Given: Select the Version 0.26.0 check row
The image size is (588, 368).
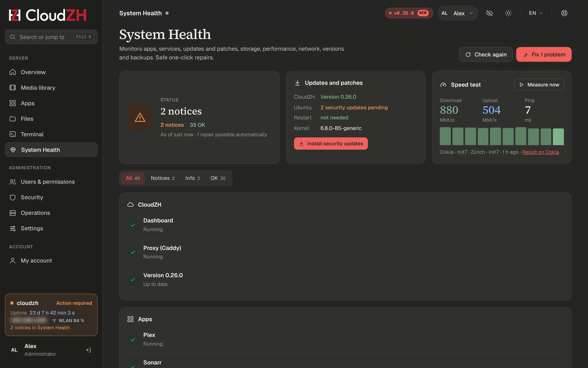Looking at the screenshot, I should pos(345,279).
